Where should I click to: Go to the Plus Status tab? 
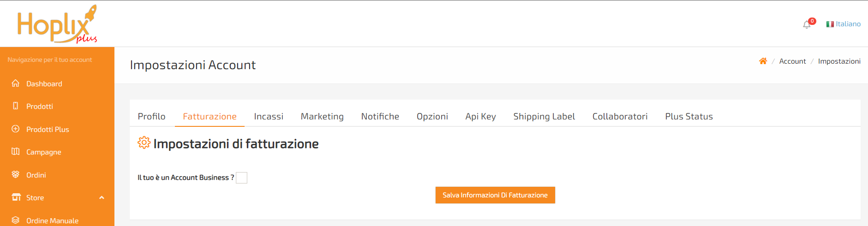click(x=688, y=116)
